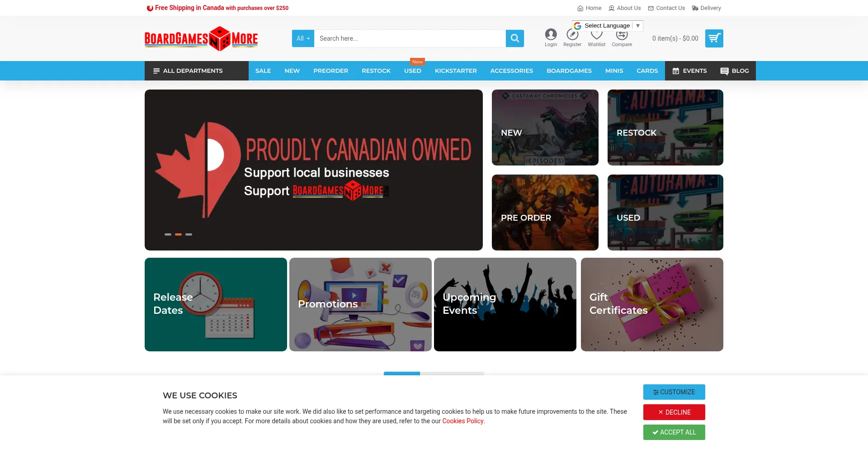The height and width of the screenshot is (449, 868).
Task: Open the SALE navigation item
Action: click(263, 71)
